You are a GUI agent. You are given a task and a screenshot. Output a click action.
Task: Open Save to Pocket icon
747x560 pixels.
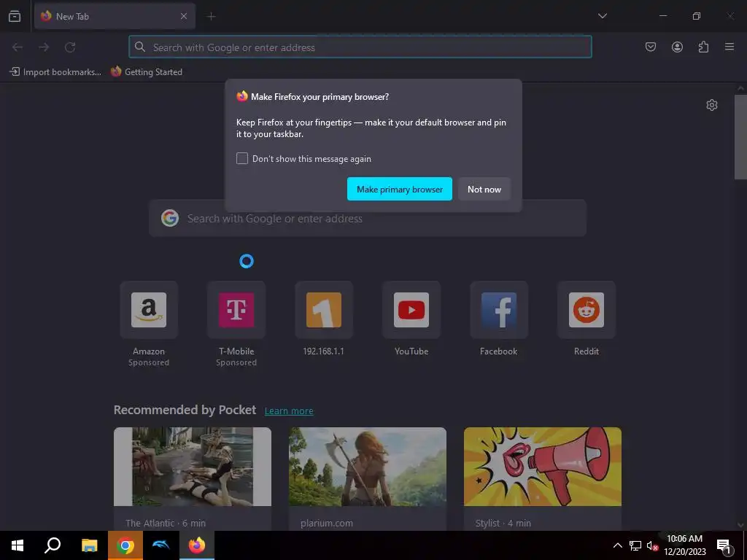pos(651,47)
